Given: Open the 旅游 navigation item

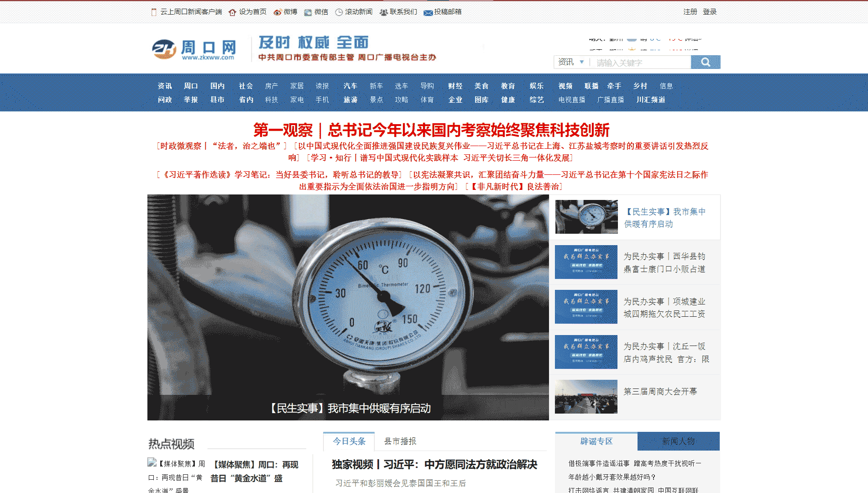Looking at the screenshot, I should (x=350, y=100).
